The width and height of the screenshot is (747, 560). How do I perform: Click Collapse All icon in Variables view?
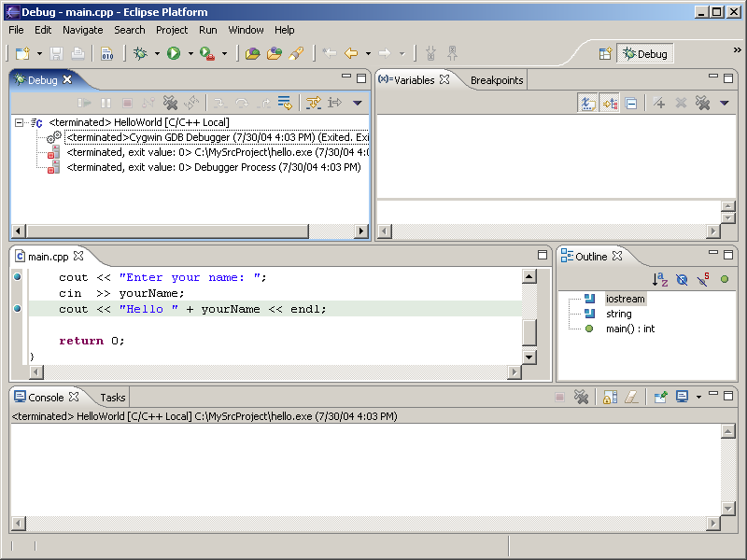[x=631, y=103]
